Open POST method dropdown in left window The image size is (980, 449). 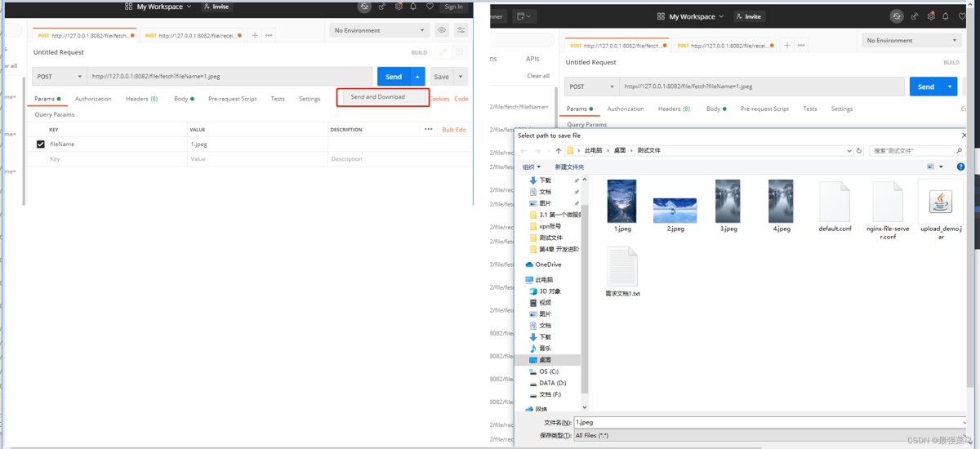(60, 77)
